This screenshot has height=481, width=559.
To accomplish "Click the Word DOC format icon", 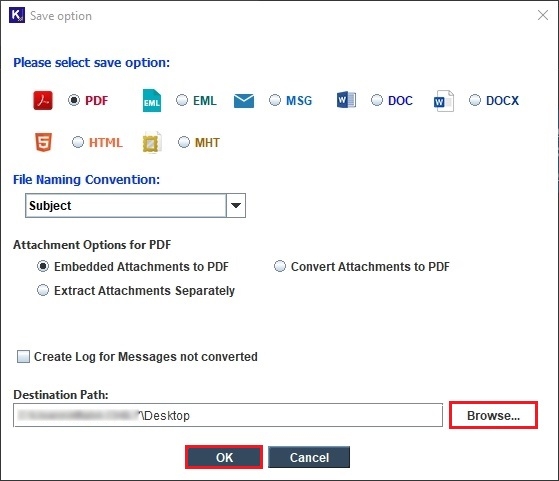I will click(x=346, y=100).
